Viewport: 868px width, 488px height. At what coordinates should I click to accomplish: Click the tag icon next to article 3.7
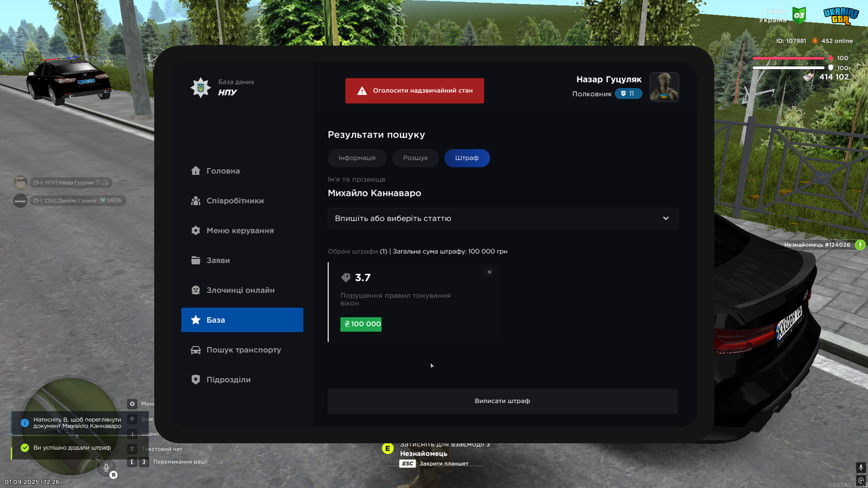coord(346,278)
